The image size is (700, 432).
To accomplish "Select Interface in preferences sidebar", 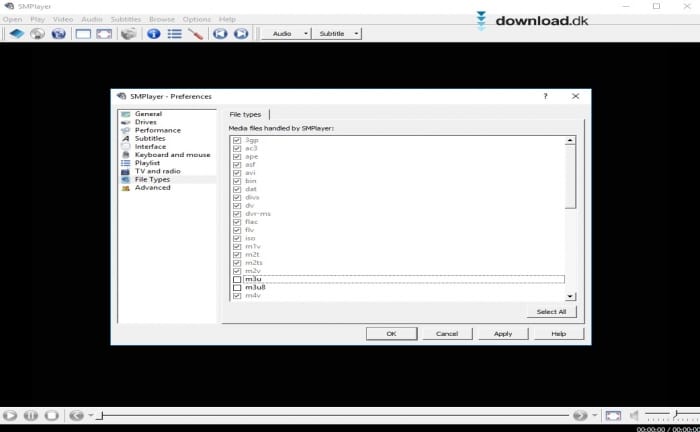I will tap(150, 146).
